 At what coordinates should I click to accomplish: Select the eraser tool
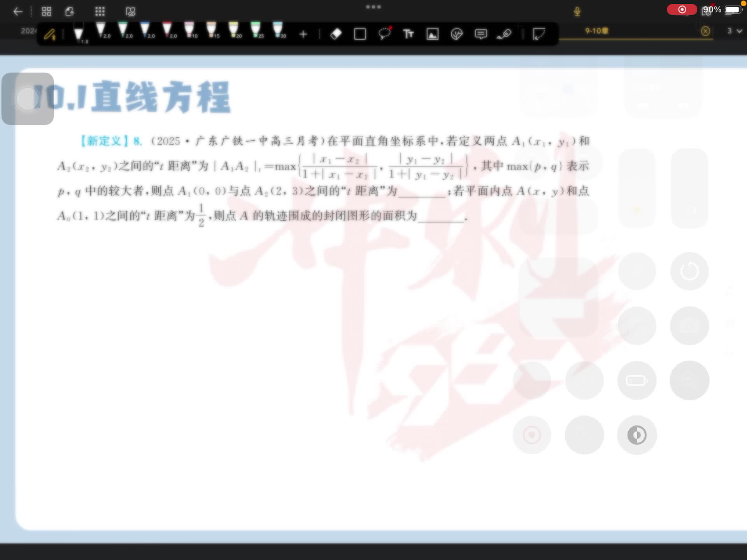coord(336,34)
